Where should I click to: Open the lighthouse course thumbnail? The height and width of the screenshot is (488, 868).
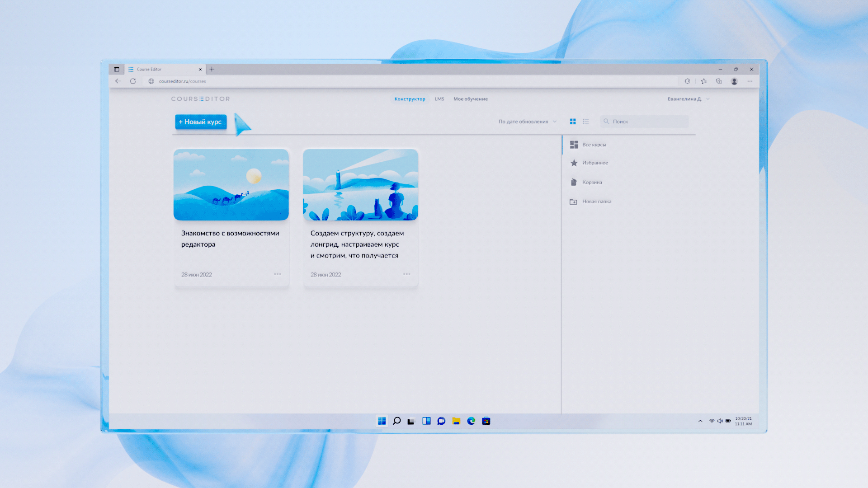pos(360,185)
